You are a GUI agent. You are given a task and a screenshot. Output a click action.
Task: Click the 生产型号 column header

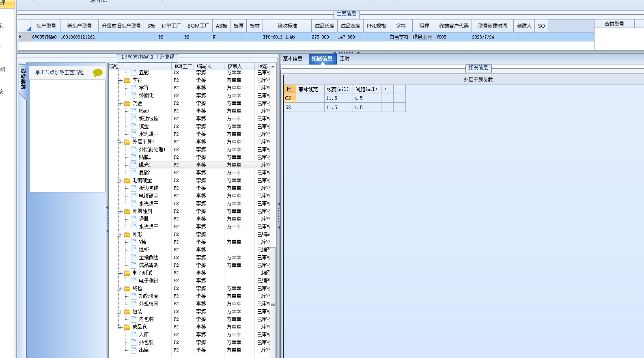click(x=46, y=26)
